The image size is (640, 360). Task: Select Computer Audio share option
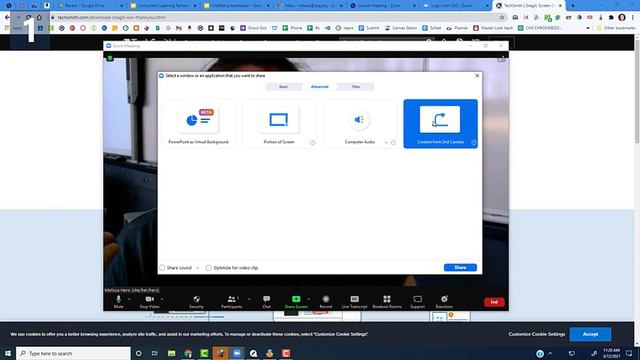[x=360, y=124]
